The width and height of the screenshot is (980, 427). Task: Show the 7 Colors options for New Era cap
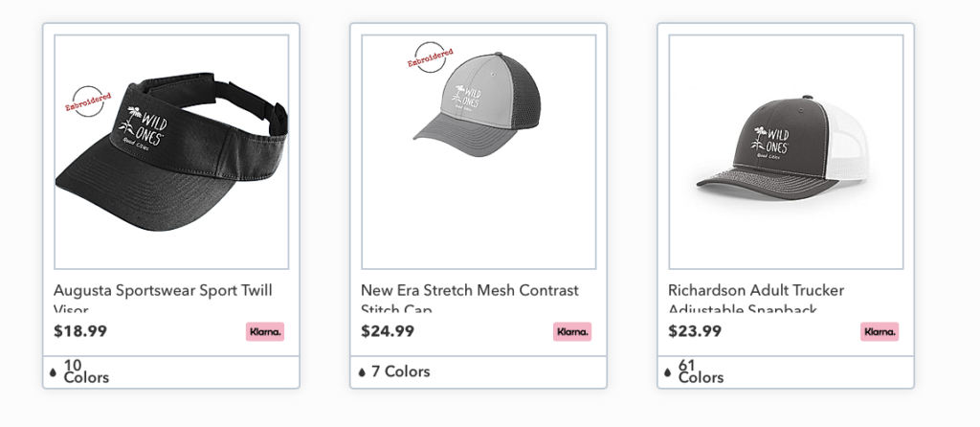point(401,371)
